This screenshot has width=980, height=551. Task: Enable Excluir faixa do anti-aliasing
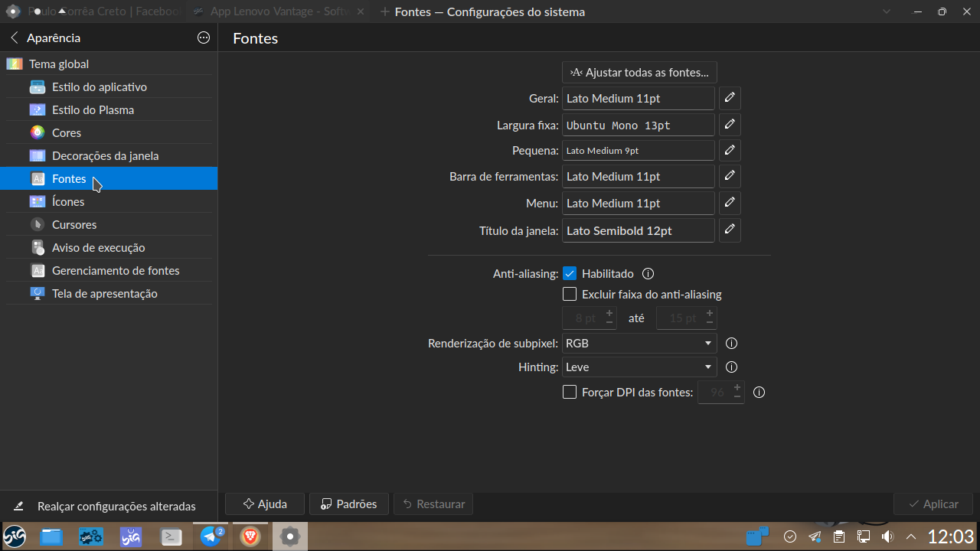click(570, 293)
